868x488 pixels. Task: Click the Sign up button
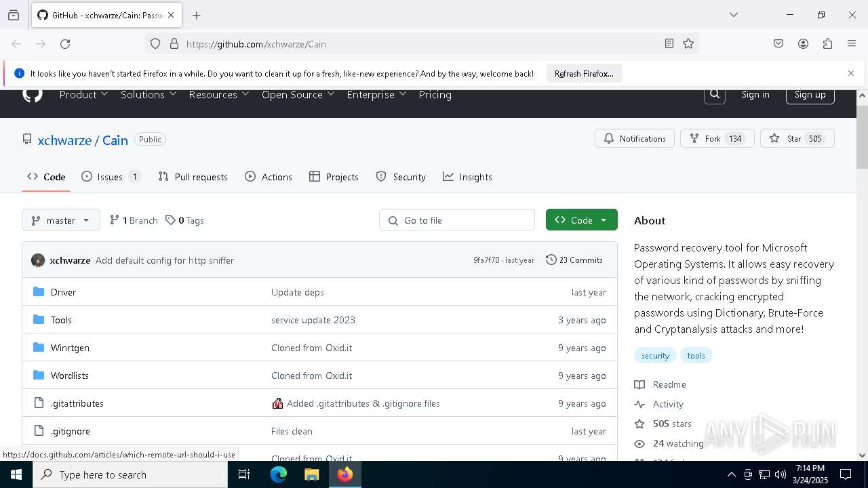coord(810,95)
